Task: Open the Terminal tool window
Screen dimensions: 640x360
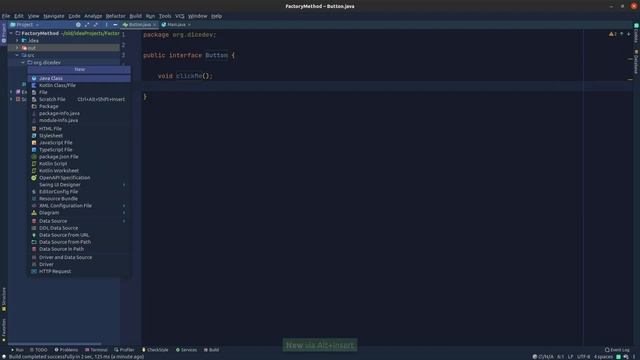Action: (x=96, y=350)
